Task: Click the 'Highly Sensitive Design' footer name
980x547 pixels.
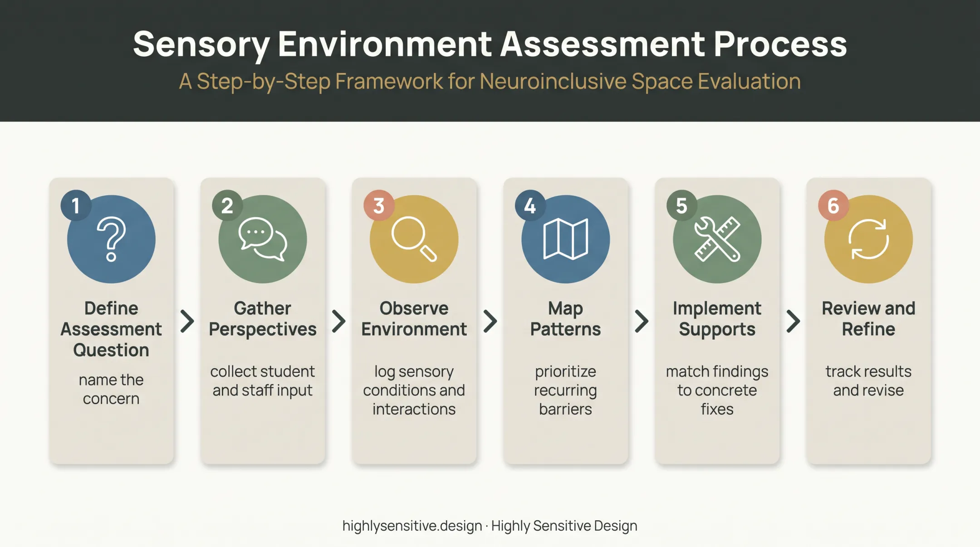Action: coord(564,526)
